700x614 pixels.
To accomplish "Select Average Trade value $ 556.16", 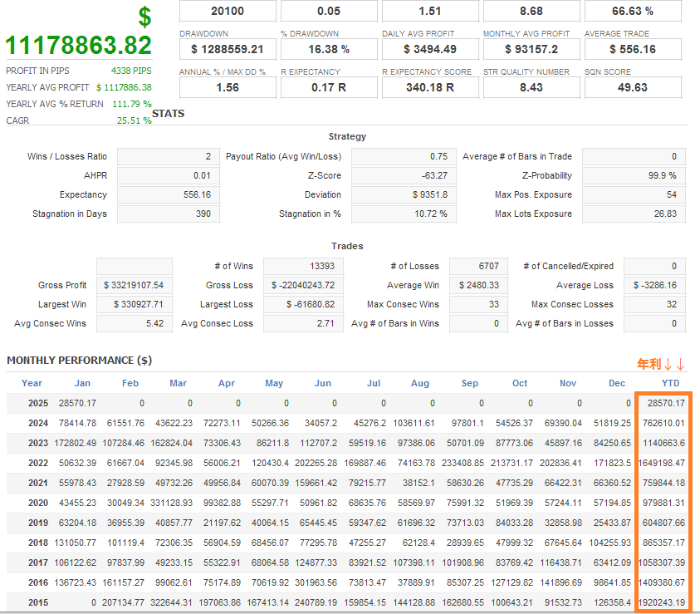I will (633, 49).
